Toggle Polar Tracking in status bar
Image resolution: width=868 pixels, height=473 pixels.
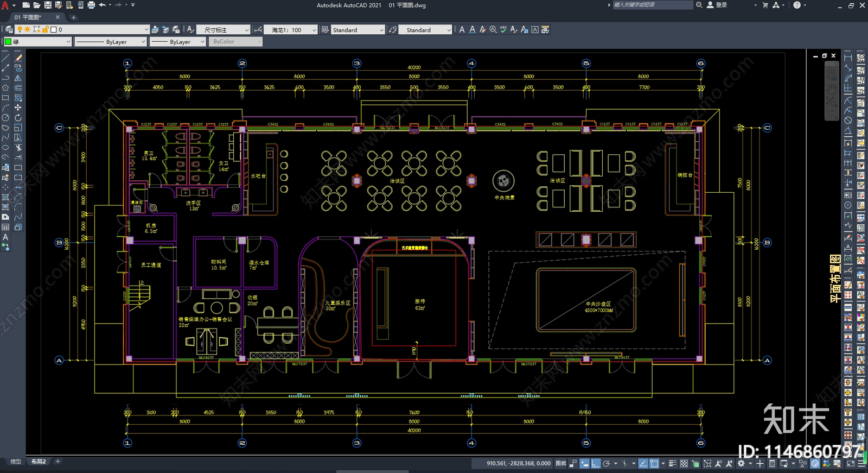(607, 463)
